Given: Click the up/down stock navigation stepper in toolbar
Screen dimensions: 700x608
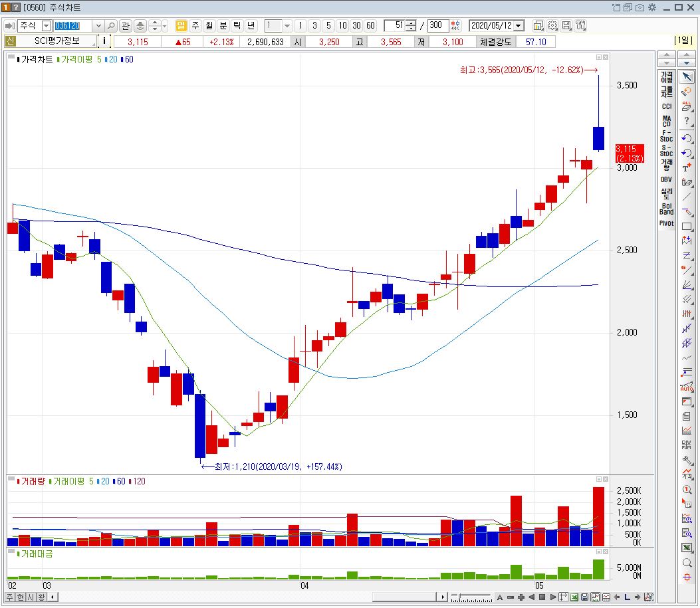Looking at the screenshot, I should tap(155, 26).
